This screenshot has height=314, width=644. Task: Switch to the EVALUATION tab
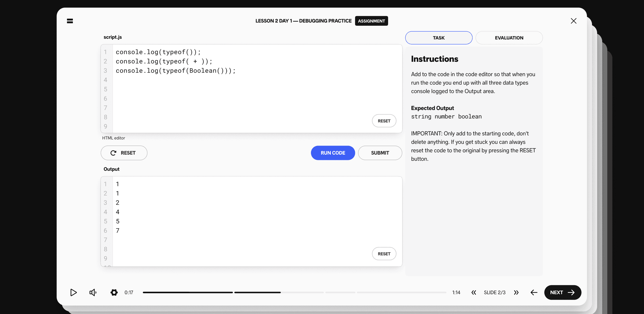(x=509, y=38)
